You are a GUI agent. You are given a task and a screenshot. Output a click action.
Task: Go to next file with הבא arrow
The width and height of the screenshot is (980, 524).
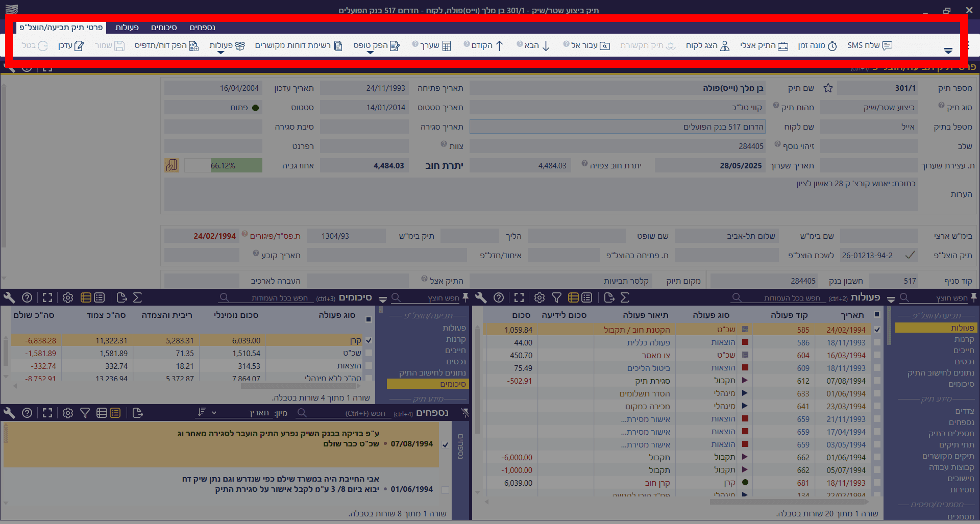(x=546, y=46)
